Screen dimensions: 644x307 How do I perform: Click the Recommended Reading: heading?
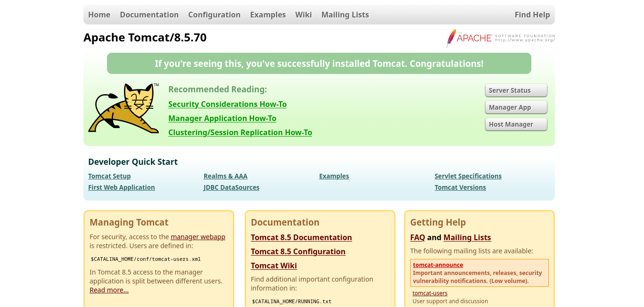click(x=217, y=89)
